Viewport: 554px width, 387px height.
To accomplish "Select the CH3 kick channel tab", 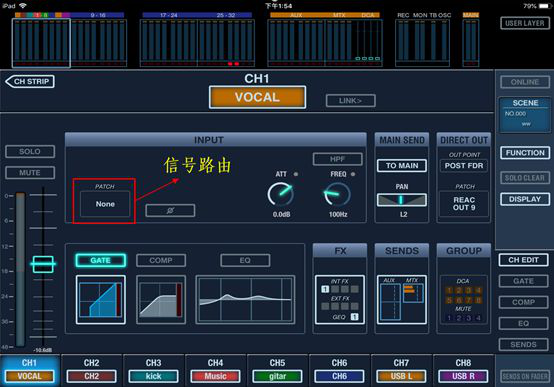I will pos(153,370).
